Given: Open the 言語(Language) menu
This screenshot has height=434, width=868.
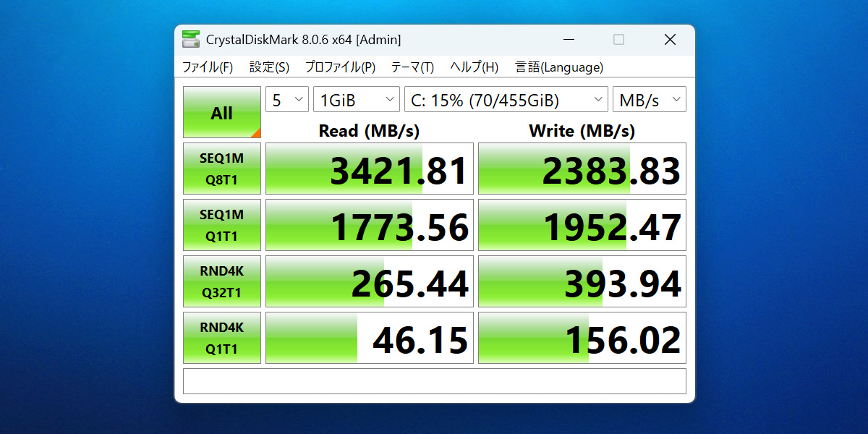Looking at the screenshot, I should [558, 67].
